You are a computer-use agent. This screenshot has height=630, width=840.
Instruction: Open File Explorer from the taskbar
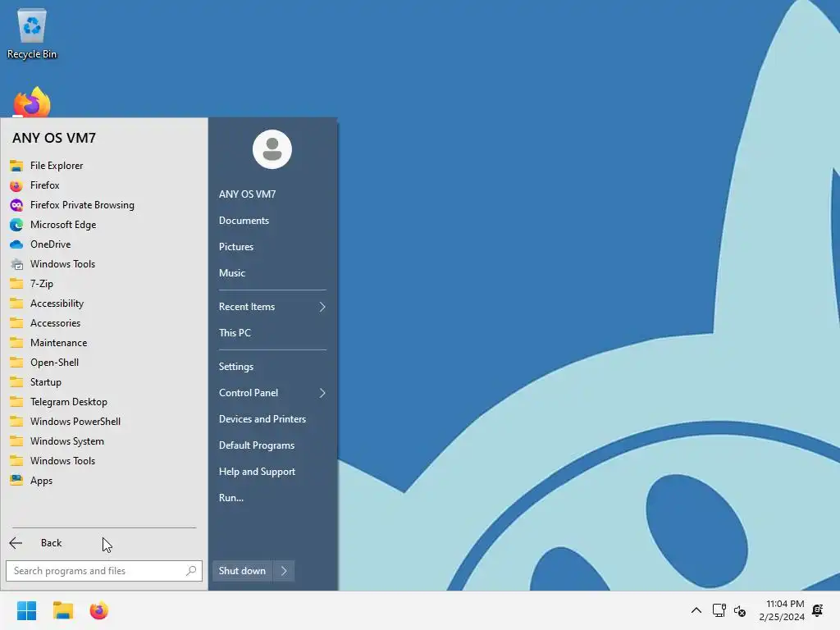pyautogui.click(x=62, y=610)
